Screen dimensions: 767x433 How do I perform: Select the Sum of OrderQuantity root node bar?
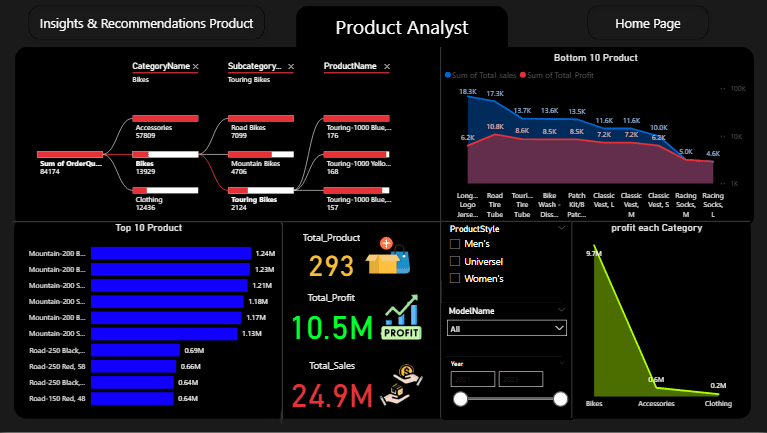tap(70, 154)
